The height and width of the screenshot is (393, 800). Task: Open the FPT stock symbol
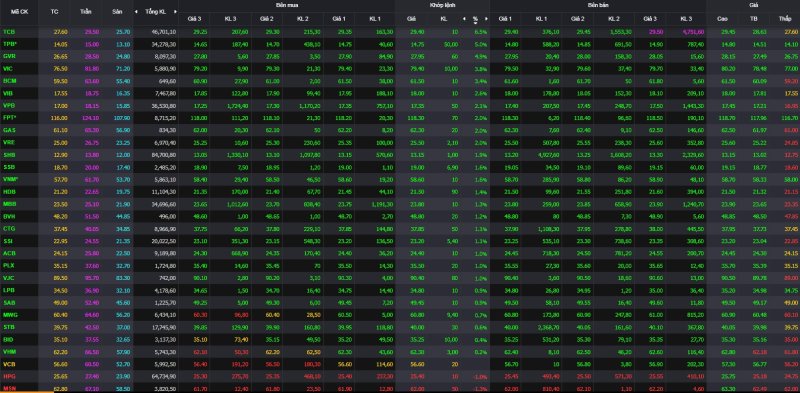(x=9, y=117)
